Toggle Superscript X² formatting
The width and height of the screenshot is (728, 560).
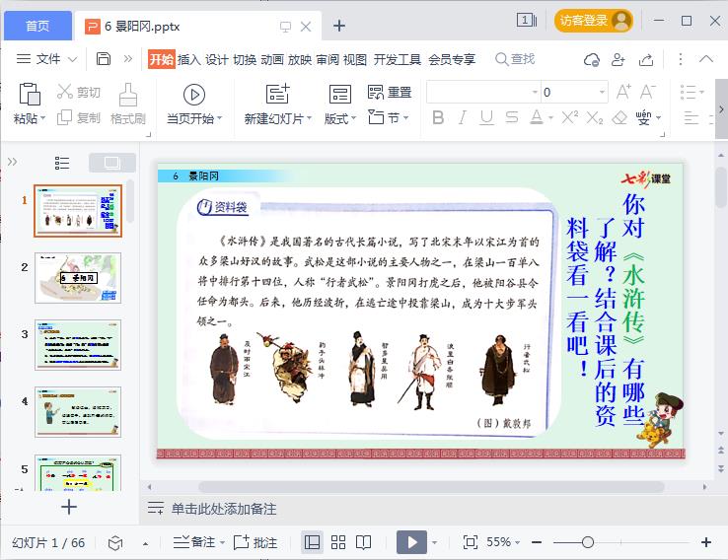tap(570, 118)
